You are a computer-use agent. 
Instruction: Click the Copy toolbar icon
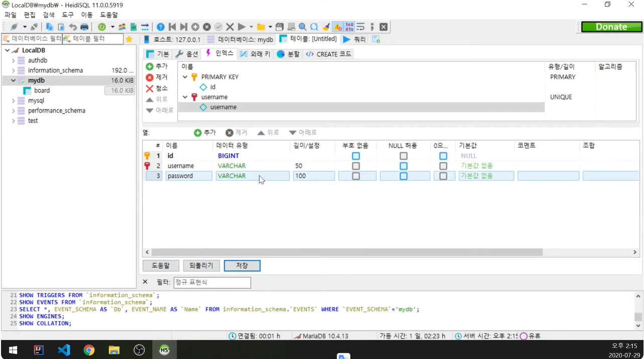coord(49,27)
